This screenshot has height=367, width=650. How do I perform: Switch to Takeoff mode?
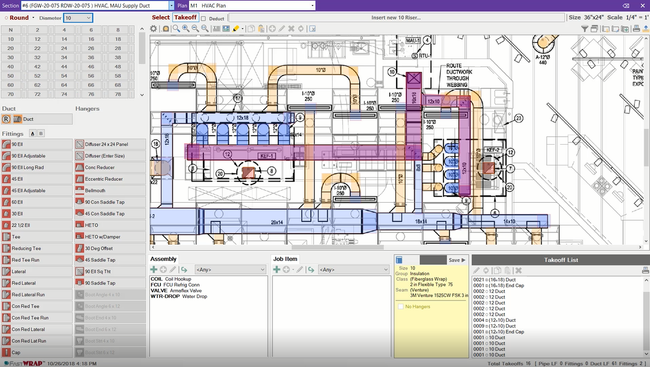pyautogui.click(x=185, y=17)
